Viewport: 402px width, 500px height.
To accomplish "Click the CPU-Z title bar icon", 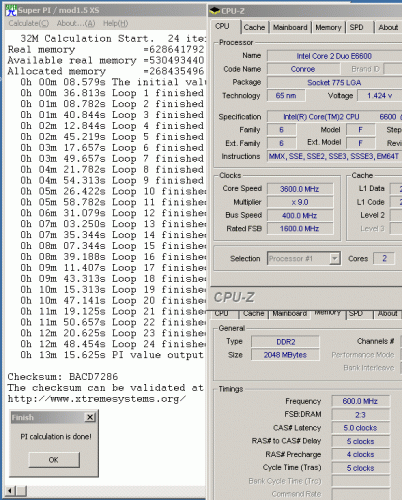I will [x=215, y=11].
